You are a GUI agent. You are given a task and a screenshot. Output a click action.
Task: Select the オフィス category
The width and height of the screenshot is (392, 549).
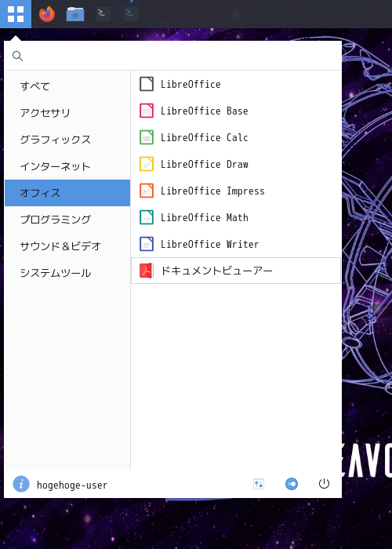[x=67, y=193]
